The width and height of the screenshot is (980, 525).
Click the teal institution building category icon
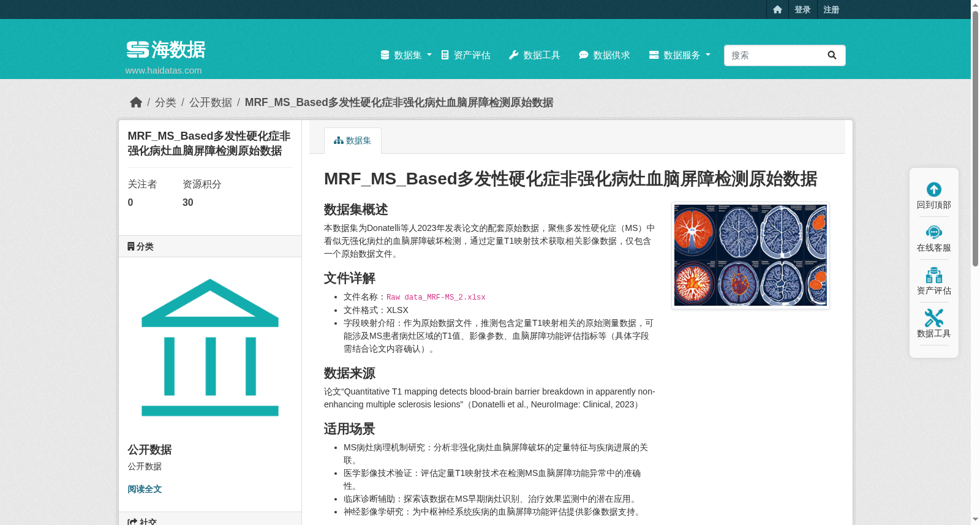click(210, 347)
